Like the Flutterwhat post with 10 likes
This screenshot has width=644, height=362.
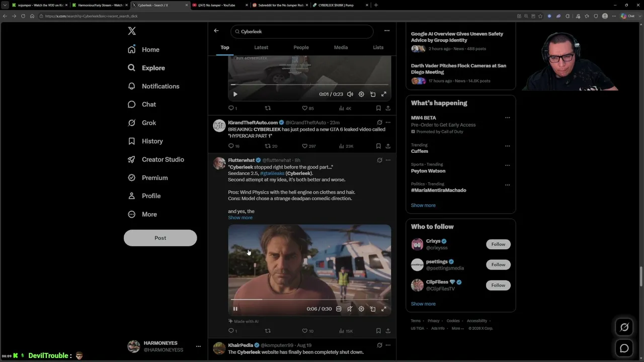(307, 331)
